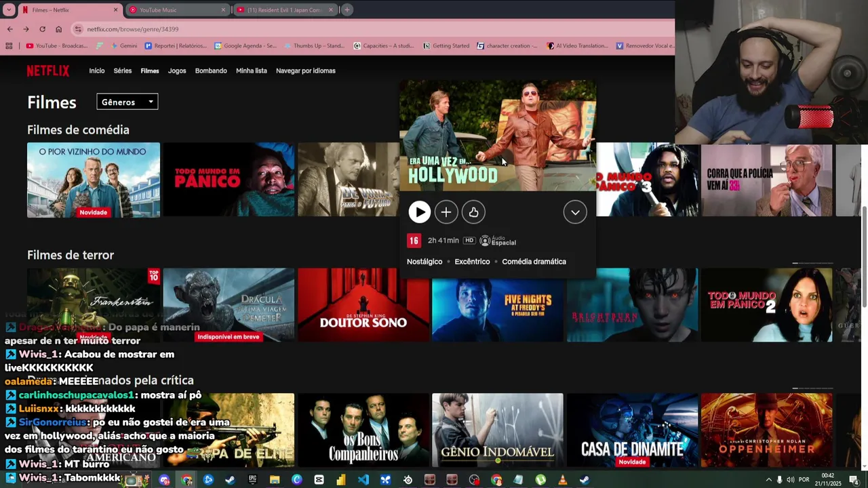This screenshot has width=868, height=488.
Task: Open VLC from taskbar
Action: (562, 480)
